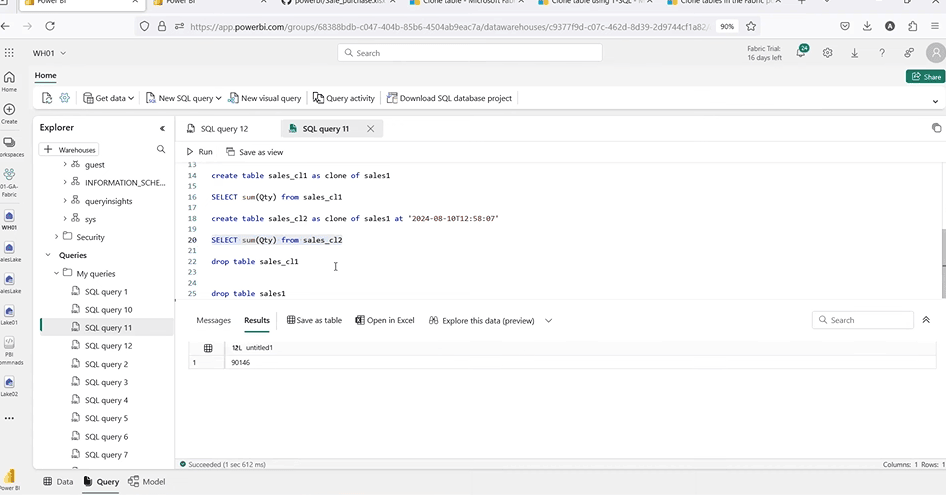Image resolution: width=946 pixels, height=495 pixels.
Task: Click the results grid select-all icon
Action: coord(208,348)
